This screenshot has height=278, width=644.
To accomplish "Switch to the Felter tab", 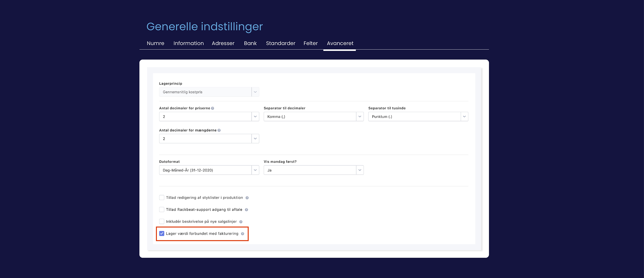I will 311,43.
